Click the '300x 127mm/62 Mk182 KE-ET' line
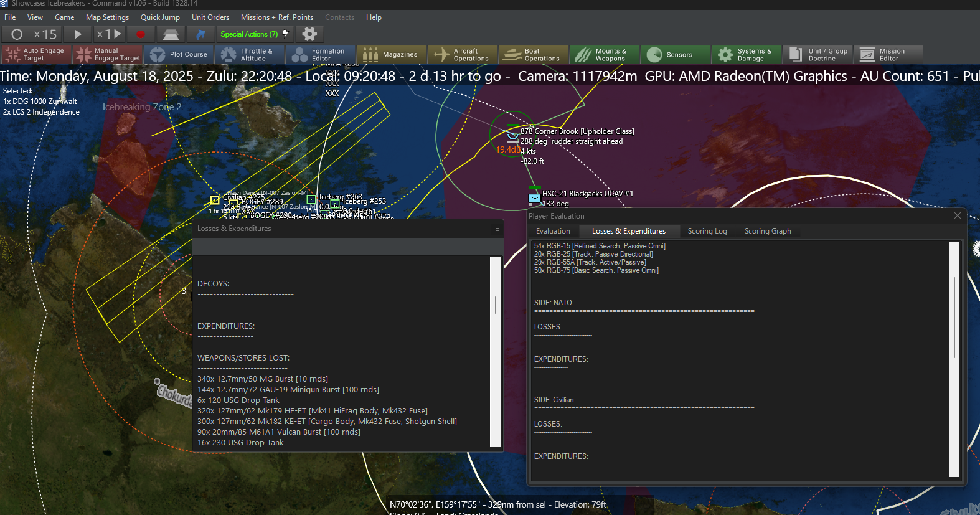 327,422
